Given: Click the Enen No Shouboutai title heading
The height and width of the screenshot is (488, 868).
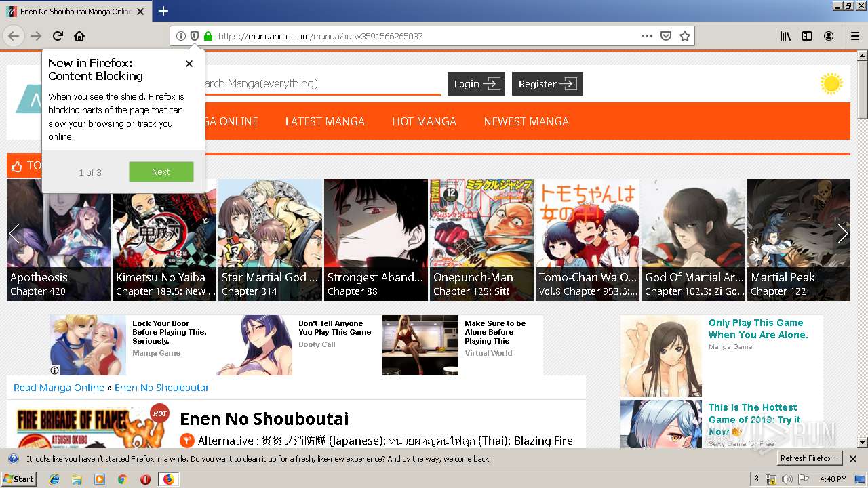Looking at the screenshot, I should coord(264,419).
